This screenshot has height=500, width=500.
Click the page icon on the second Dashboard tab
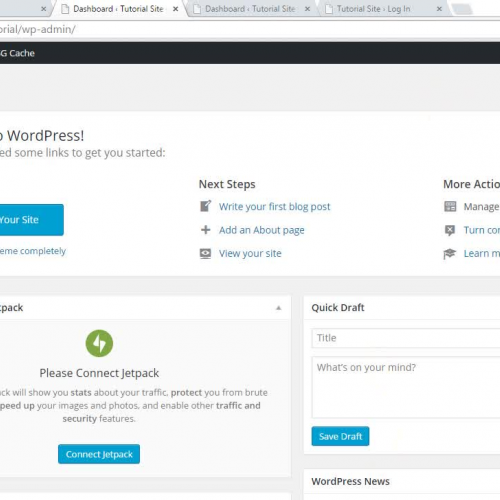[x=197, y=9]
